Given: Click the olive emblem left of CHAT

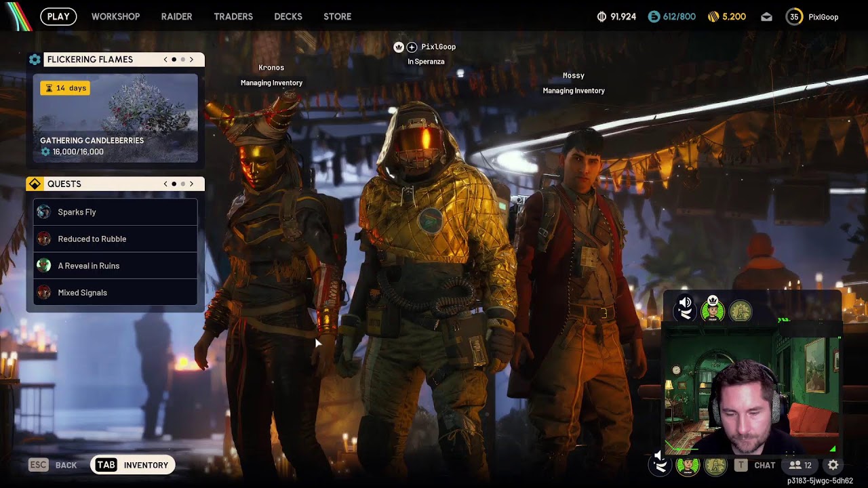Looking at the screenshot, I should 715,466.
